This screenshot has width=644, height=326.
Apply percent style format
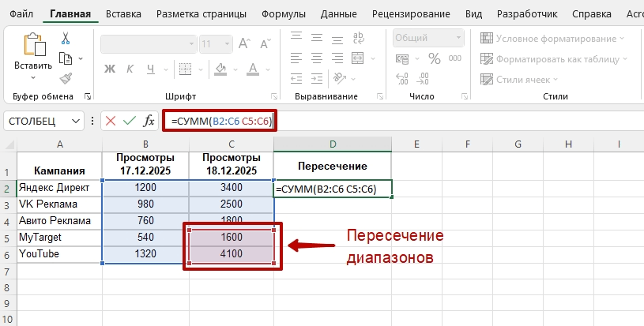click(435, 58)
